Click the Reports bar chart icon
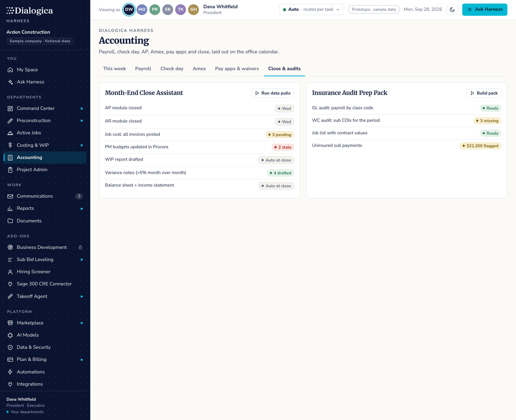The width and height of the screenshot is (516, 420). [x=10, y=209]
